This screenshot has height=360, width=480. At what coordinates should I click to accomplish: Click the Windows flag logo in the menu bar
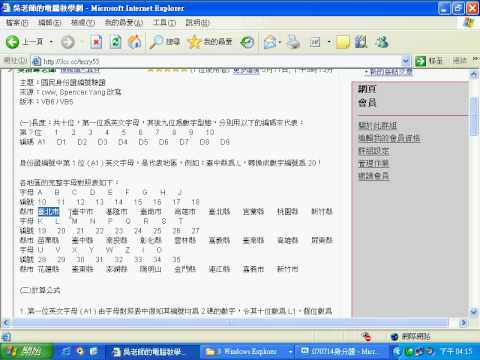pos(469,23)
